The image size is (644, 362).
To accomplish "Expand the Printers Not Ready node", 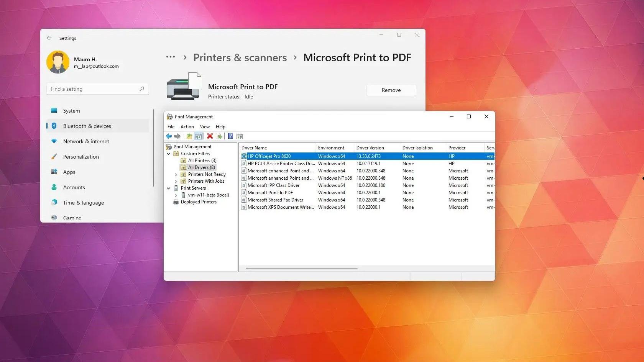I will tap(176, 175).
